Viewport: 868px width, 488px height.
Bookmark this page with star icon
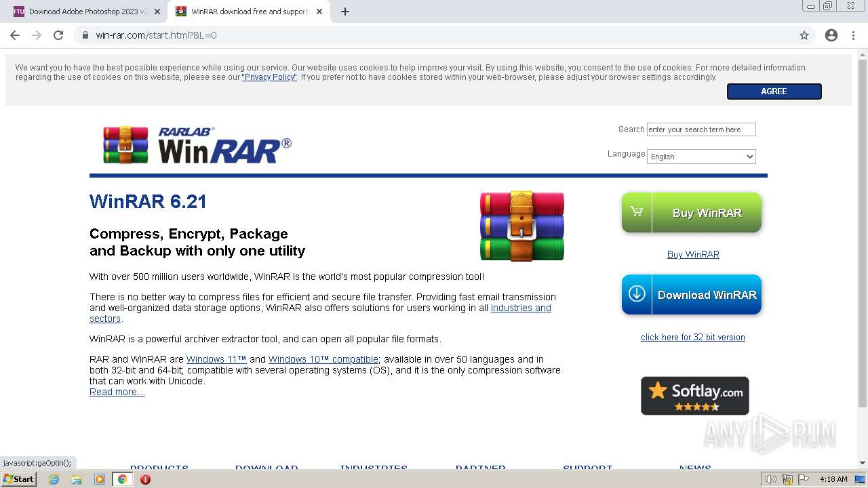(804, 35)
